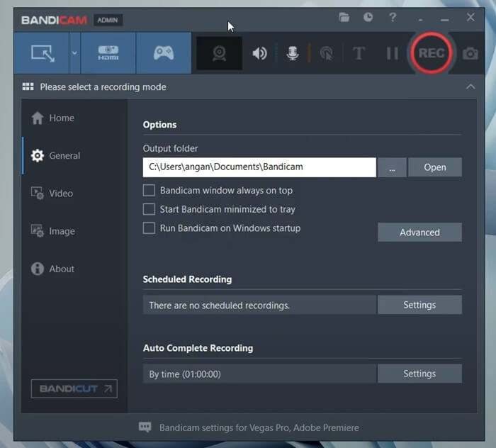Image resolution: width=496 pixels, height=448 pixels.
Task: Click the grid icon beside recording mode text
Action: click(x=28, y=86)
